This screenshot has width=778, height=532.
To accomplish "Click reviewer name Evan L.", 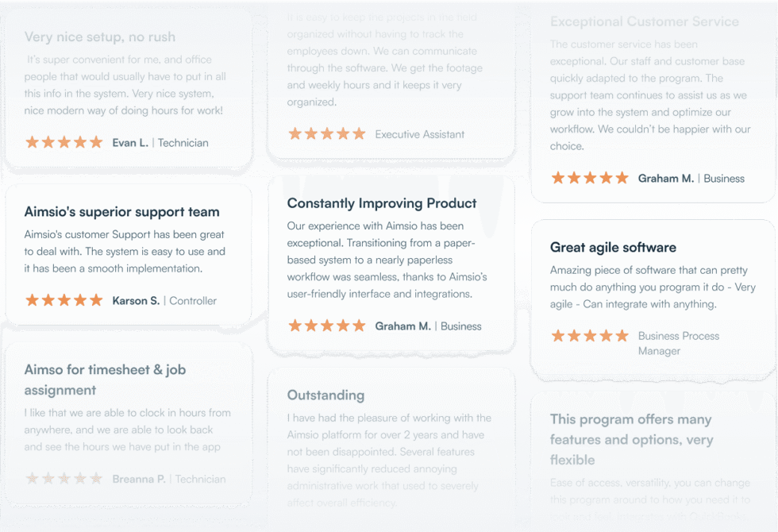I will (x=129, y=143).
